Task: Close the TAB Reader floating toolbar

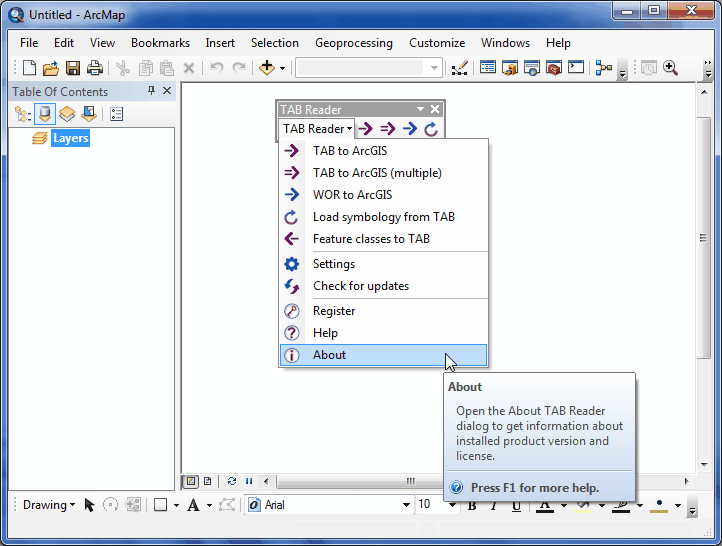Action: (435, 109)
